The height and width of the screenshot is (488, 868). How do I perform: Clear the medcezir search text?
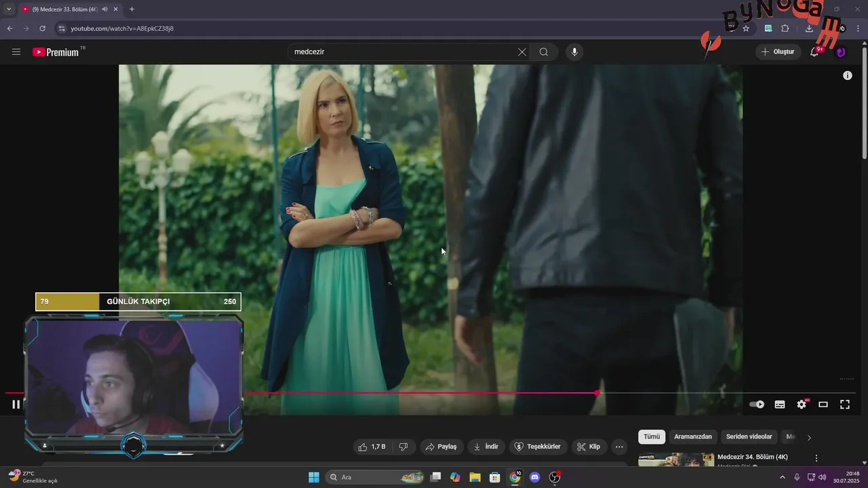coord(522,52)
